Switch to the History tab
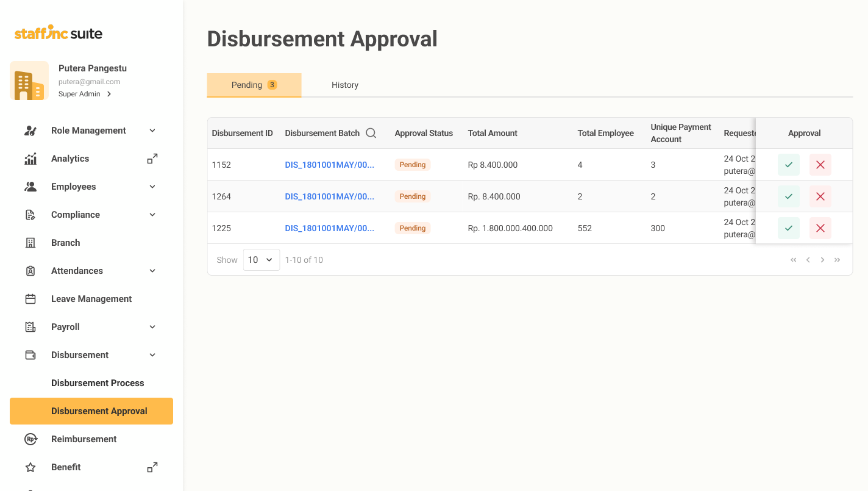Image resolution: width=868 pixels, height=491 pixels. 344,85
